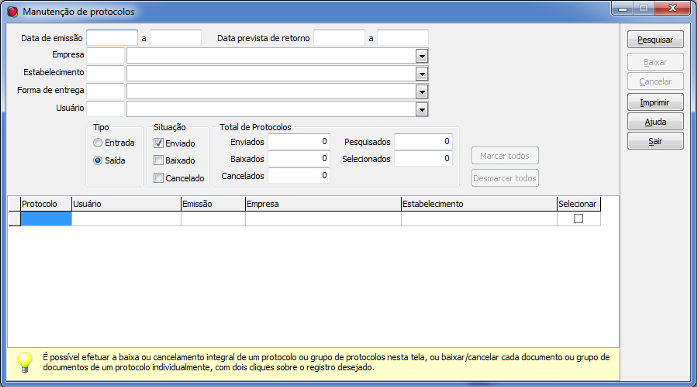
Task: Open the Forma de entrega dropdown arrow
Action: 422,92
